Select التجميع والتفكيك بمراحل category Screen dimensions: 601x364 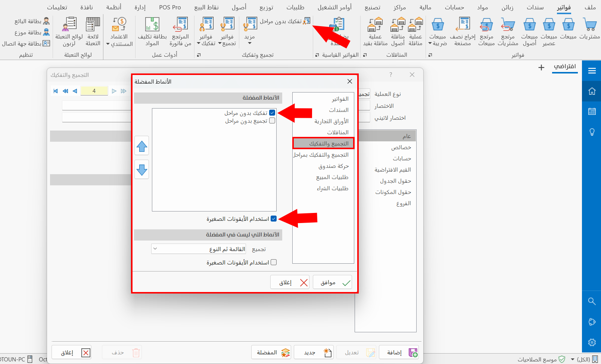[x=323, y=155]
